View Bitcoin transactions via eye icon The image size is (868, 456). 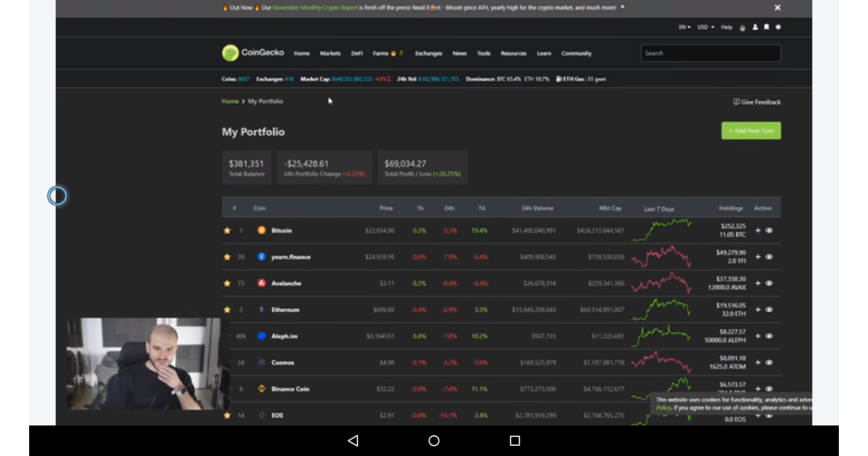(x=769, y=231)
